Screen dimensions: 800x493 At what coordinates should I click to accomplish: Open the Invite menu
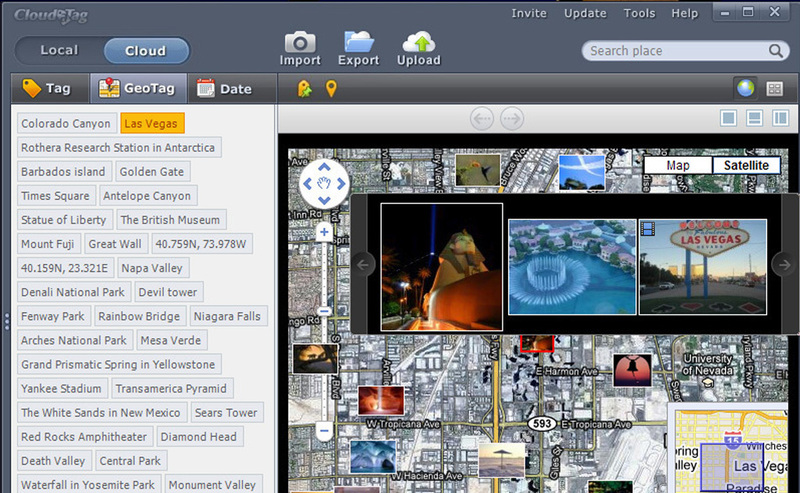pos(529,13)
